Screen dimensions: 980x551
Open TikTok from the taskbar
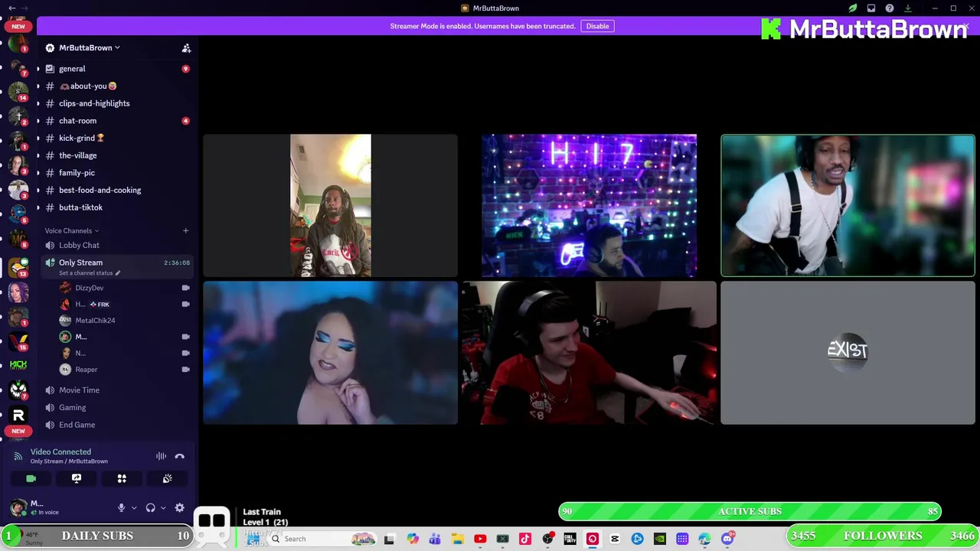pyautogui.click(x=525, y=539)
